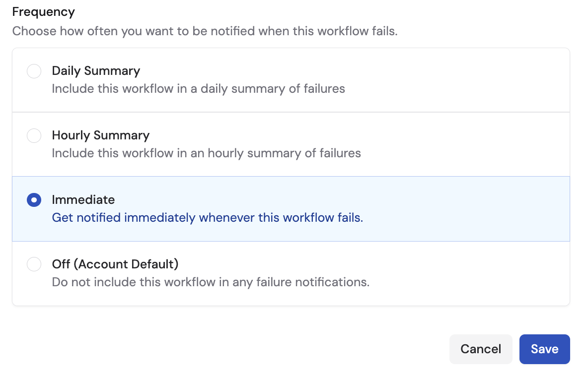Click the Immediate label text
The height and width of the screenshot is (378, 588).
[x=83, y=200]
